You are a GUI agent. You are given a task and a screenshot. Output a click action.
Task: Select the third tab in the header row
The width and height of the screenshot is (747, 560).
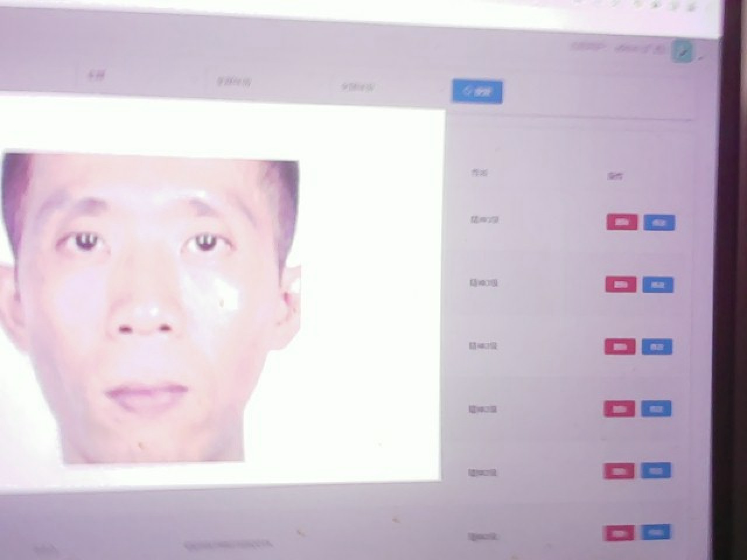[x=357, y=87]
